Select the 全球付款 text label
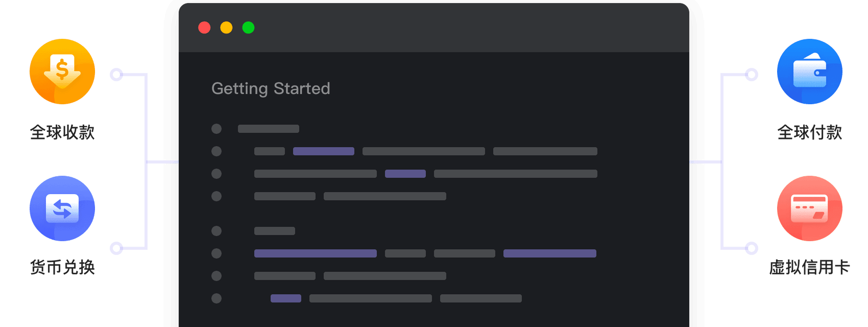 [x=809, y=132]
